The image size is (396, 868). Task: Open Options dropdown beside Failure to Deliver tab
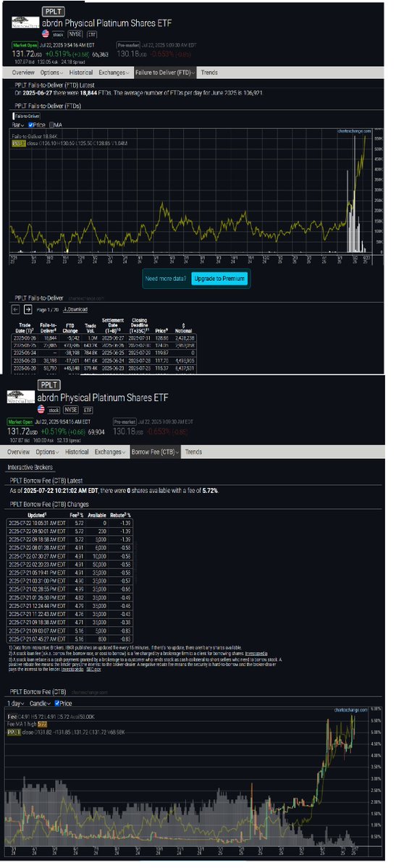(x=51, y=72)
